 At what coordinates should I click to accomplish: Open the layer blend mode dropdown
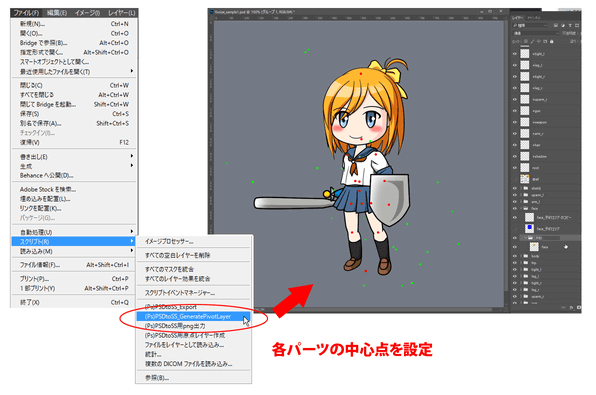[536, 33]
